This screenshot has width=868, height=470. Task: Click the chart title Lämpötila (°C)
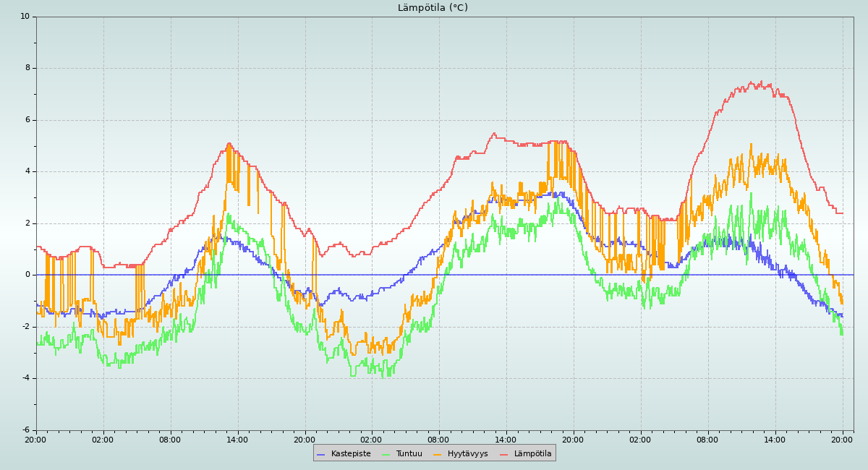click(x=433, y=8)
